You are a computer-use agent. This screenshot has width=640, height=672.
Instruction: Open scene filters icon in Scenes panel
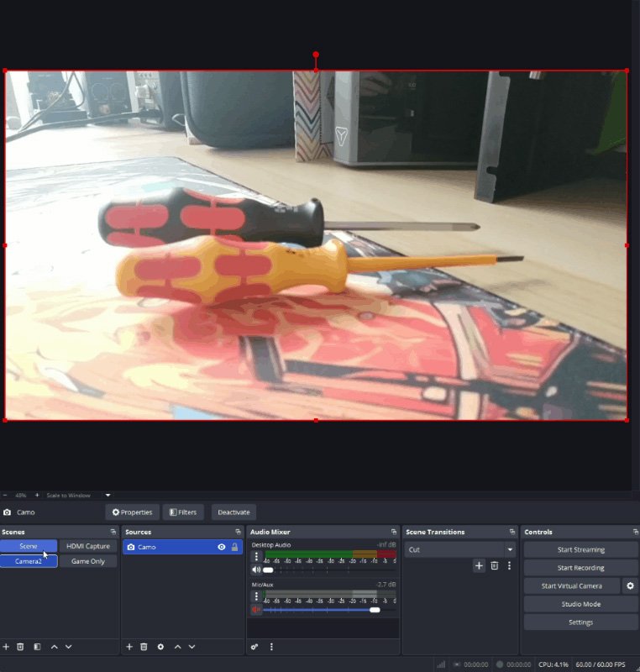(x=37, y=647)
